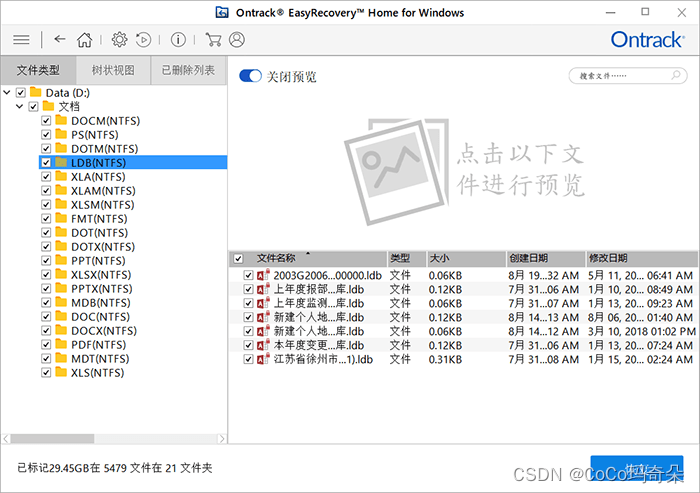Switch to the 已删除列表 tab
The image size is (700, 493).
[x=188, y=71]
